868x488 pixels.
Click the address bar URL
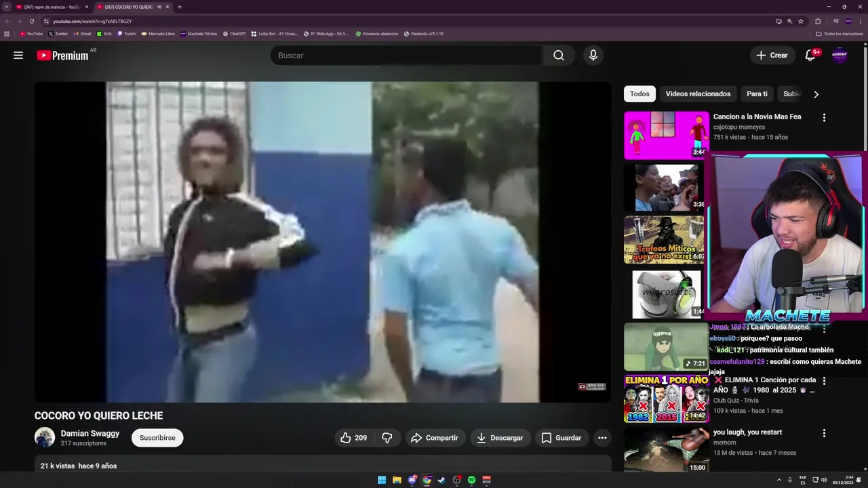point(92,21)
